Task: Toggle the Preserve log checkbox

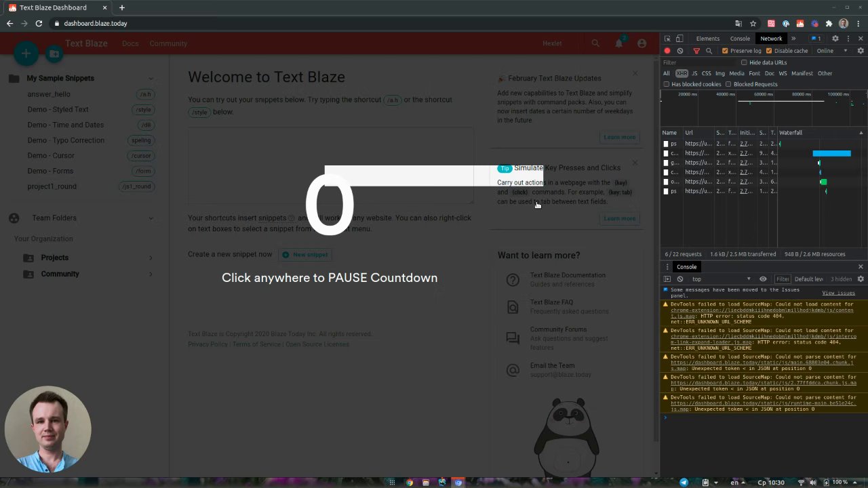Action: pyautogui.click(x=725, y=51)
